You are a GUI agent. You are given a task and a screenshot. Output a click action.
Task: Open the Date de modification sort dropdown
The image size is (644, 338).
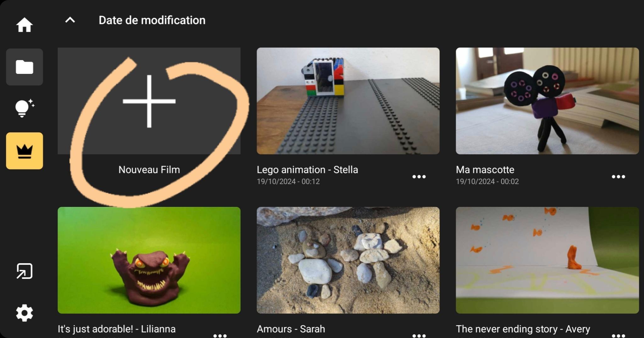click(x=152, y=20)
